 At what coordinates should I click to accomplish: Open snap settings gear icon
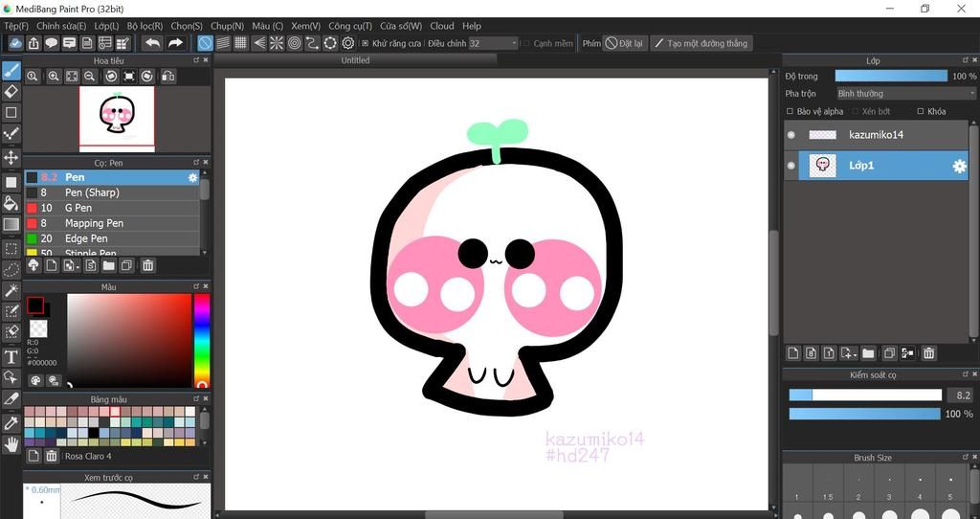coord(348,43)
